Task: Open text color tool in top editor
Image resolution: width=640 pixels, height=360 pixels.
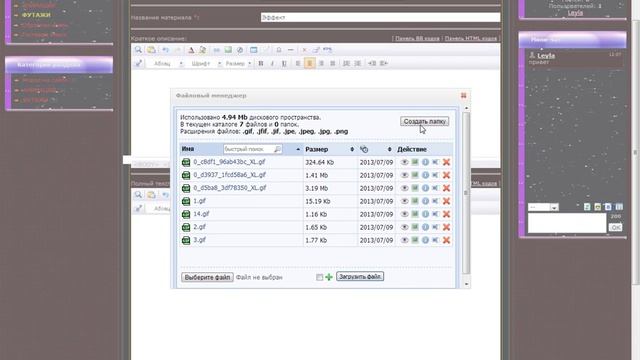Action: (191, 50)
